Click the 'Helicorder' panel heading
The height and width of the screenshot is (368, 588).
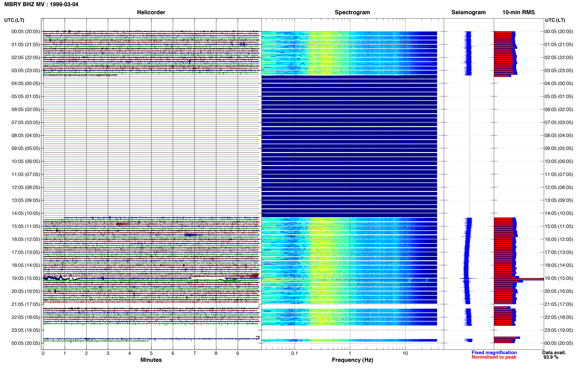click(151, 12)
